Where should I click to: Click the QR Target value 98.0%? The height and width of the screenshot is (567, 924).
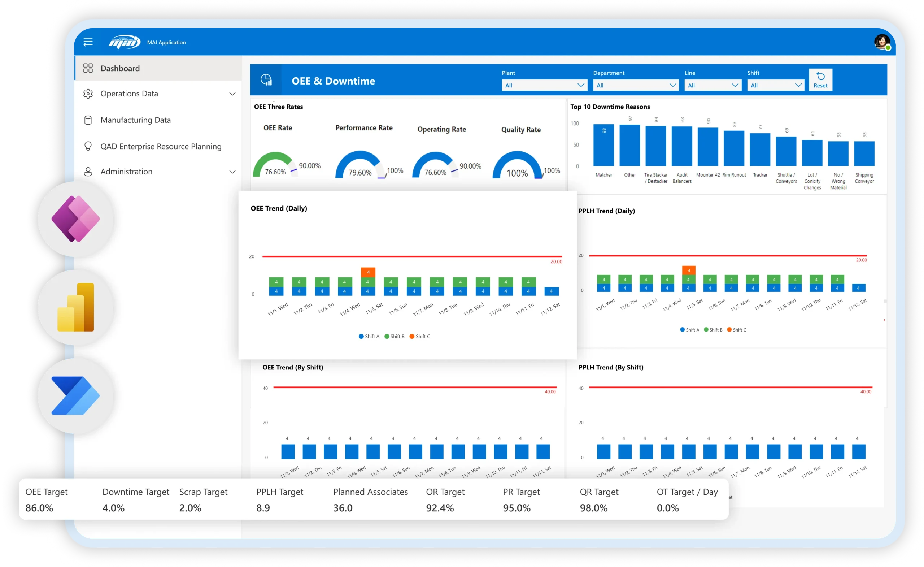tap(594, 508)
